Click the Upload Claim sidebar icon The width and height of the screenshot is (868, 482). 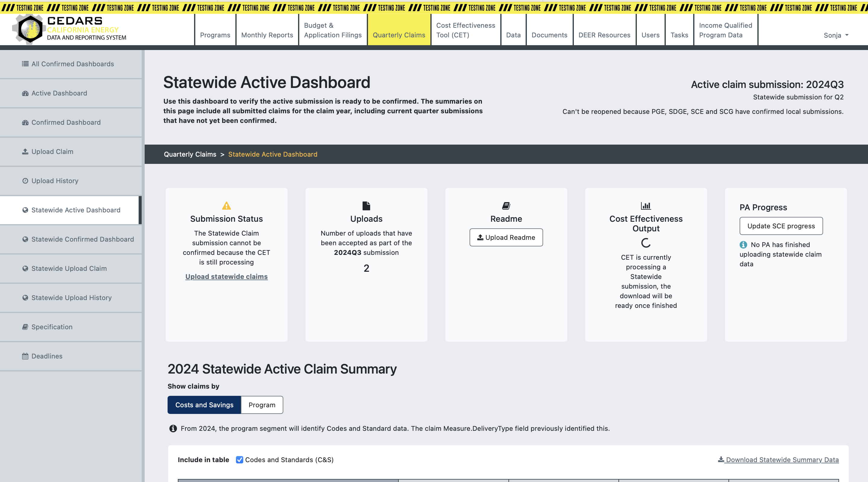click(25, 152)
